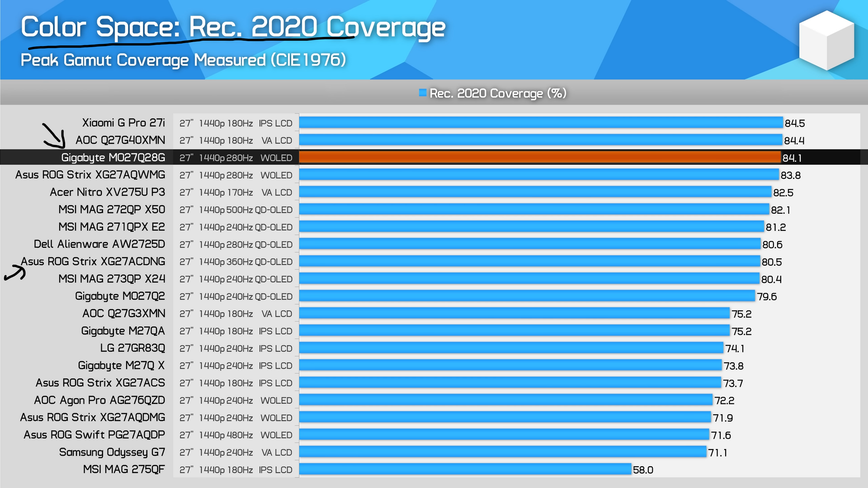Screen dimensions: 868x488
Task: Click the Peak Gamut Coverage Measured subtitle
Action: pyautogui.click(x=183, y=60)
